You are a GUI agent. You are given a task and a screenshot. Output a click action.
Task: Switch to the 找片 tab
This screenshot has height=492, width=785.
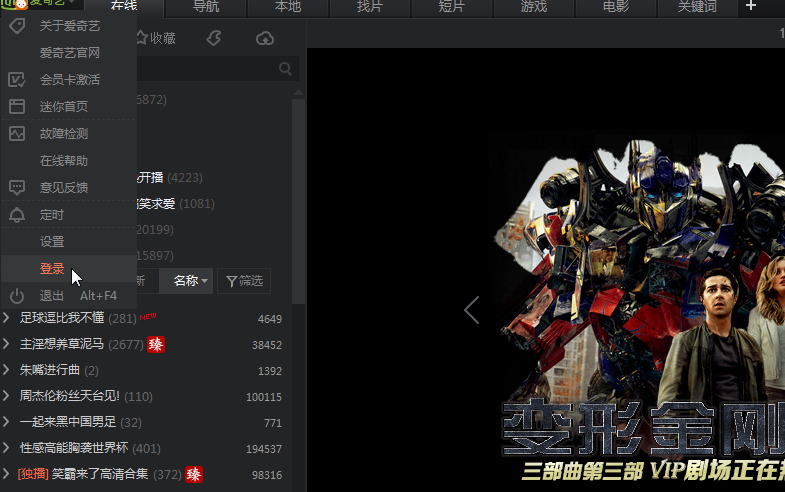pos(369,7)
